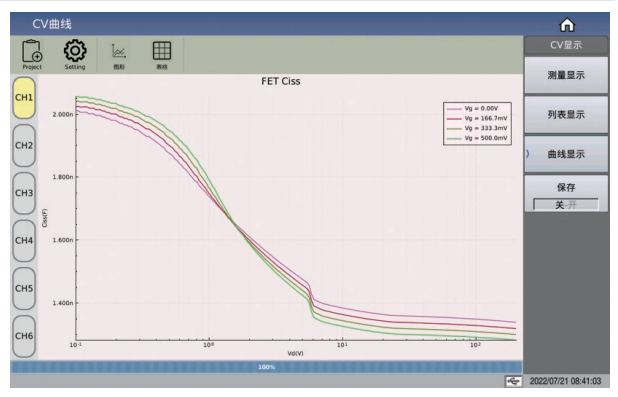The height and width of the screenshot is (397, 618).
Task: Click the 100% progress bar
Action: 266,367
